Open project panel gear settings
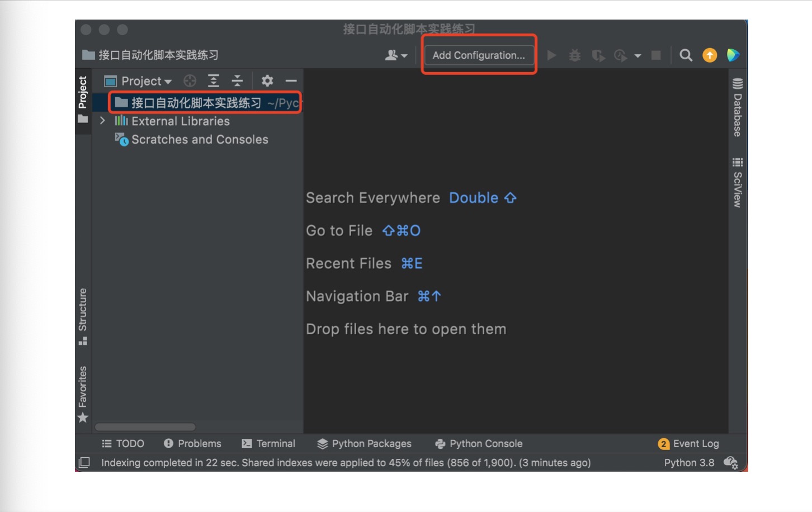 [x=267, y=81]
